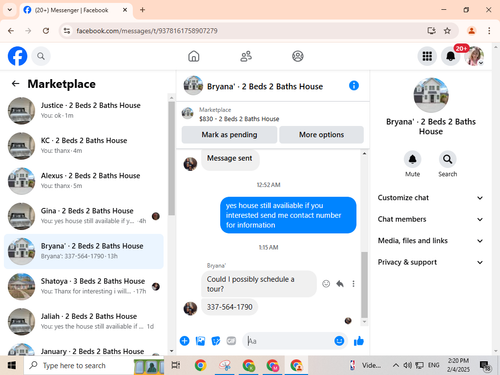The image size is (500, 375).
Task: Expand the Customize chat section
Action: (x=430, y=198)
